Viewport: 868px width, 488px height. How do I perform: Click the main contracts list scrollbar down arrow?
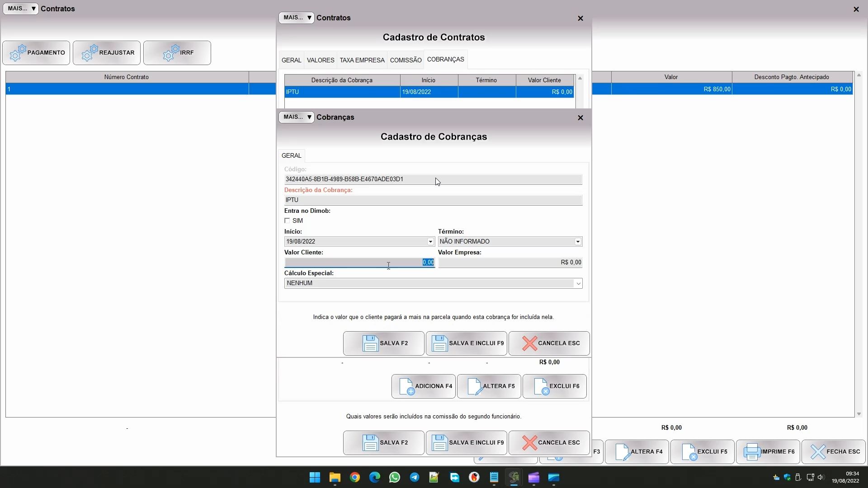coord(859,414)
